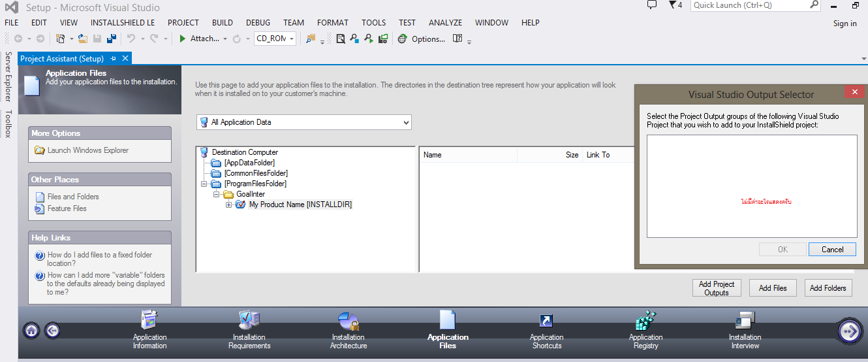Click the Add Folders button
868x362 pixels.
click(828, 288)
